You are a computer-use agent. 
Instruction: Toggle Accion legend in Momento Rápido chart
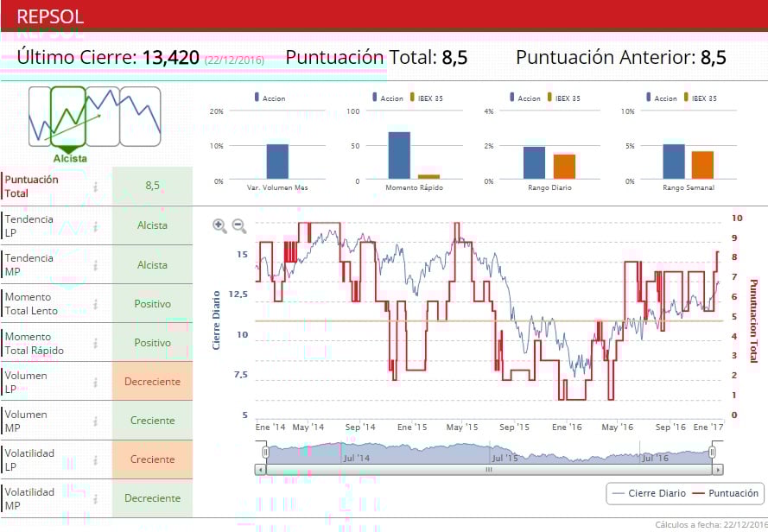click(x=387, y=98)
